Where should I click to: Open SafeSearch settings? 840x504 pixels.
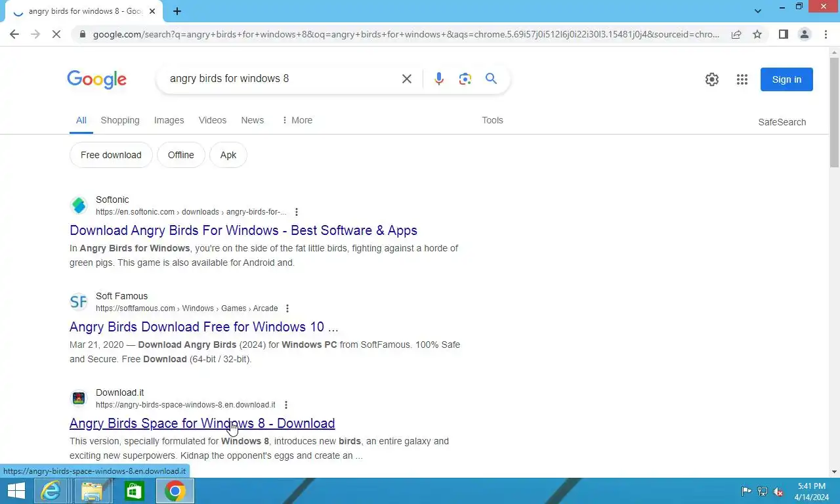click(782, 122)
